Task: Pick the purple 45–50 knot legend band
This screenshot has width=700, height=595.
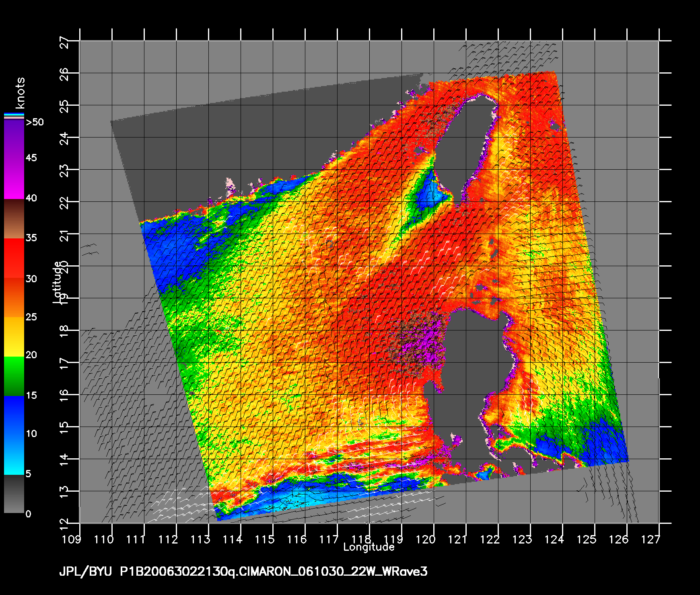Action: click(14, 140)
